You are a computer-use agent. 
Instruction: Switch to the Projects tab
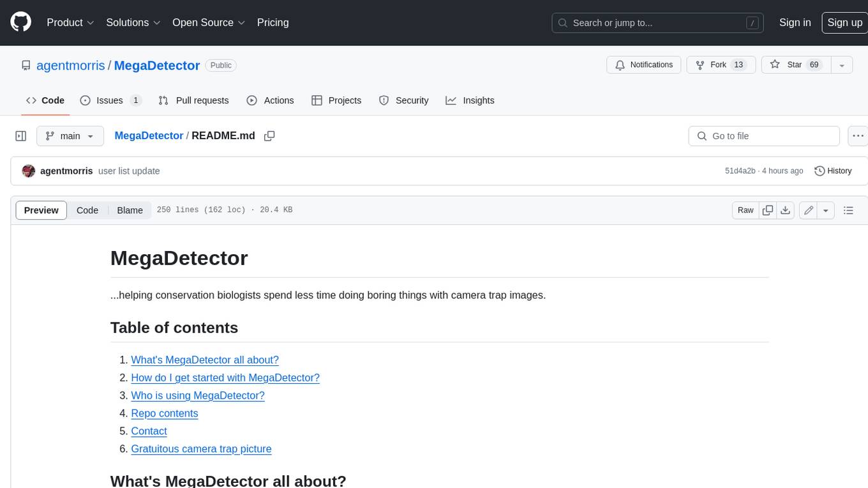[x=336, y=100]
